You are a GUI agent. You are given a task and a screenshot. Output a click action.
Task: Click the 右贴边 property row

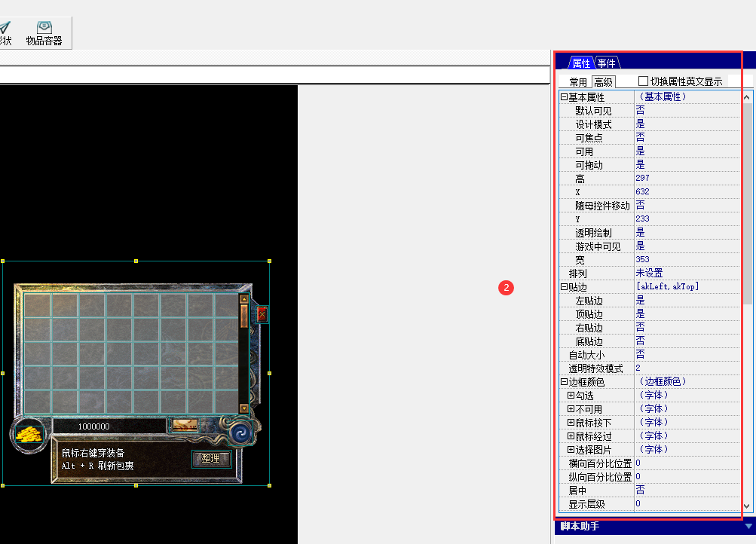(x=650, y=328)
